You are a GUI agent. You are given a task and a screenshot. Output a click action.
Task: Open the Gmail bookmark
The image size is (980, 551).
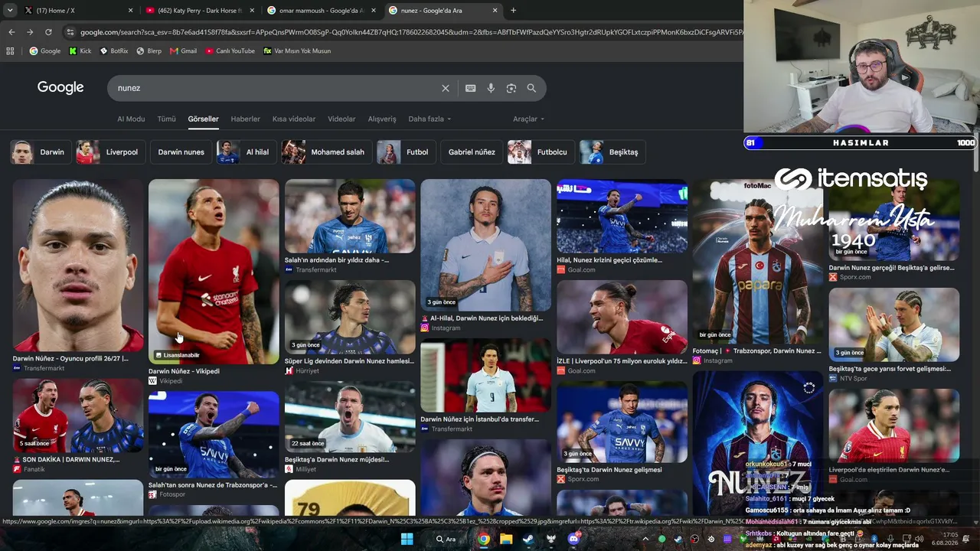[x=183, y=51]
